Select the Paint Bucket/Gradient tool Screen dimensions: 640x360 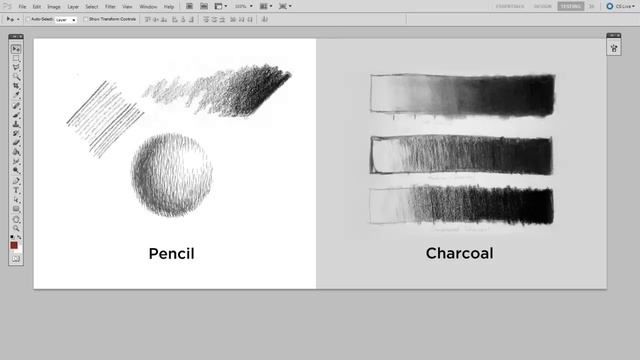click(x=16, y=152)
